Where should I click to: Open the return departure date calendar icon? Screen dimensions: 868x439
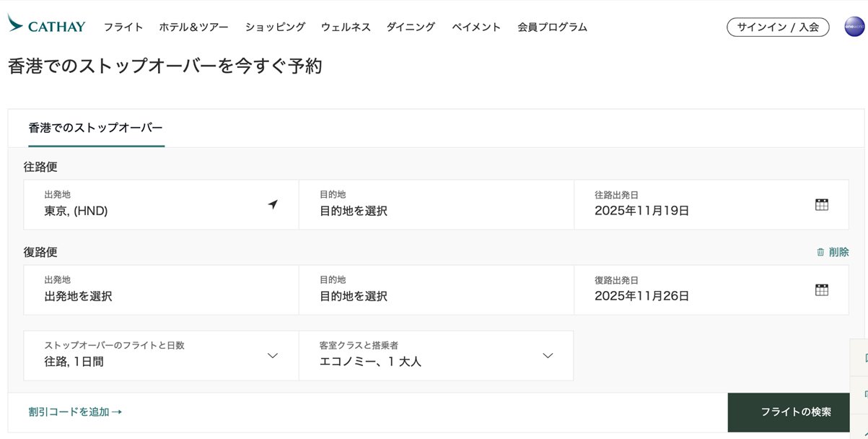pos(821,290)
